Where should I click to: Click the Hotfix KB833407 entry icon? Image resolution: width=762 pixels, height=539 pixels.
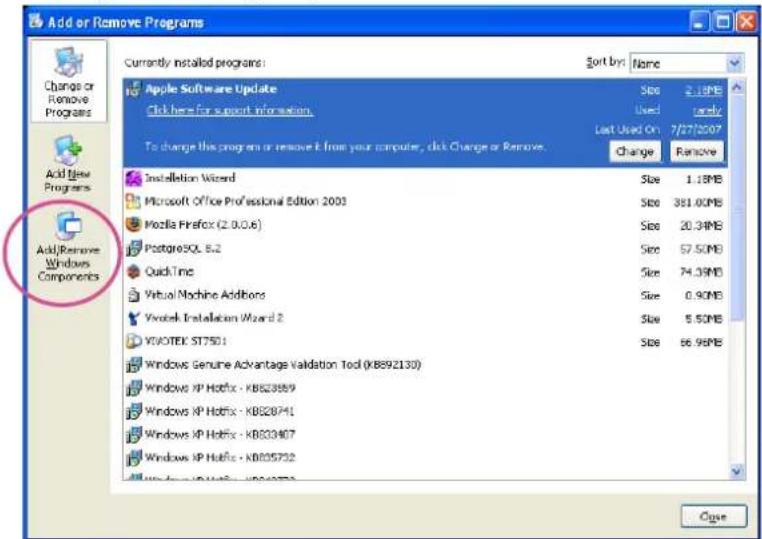pos(133,435)
